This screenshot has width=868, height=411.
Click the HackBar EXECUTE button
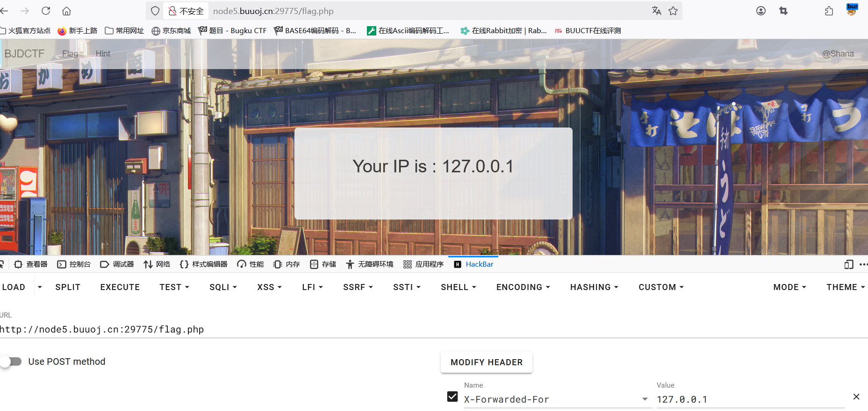(x=120, y=287)
